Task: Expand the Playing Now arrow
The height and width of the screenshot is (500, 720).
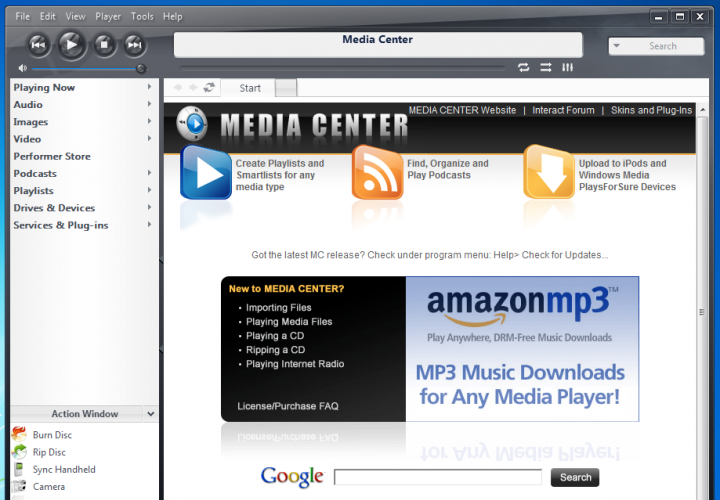Action: coord(149,87)
